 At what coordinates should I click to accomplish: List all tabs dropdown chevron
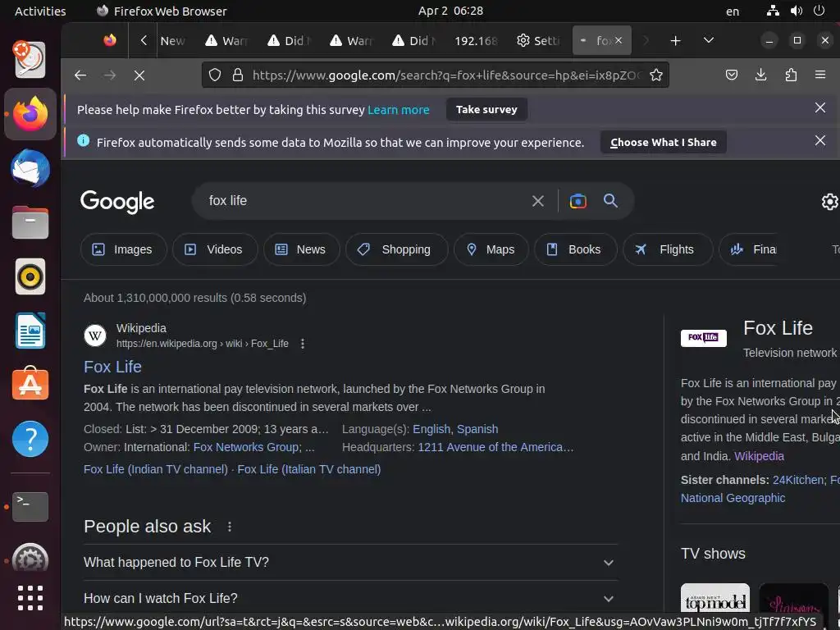(709, 40)
